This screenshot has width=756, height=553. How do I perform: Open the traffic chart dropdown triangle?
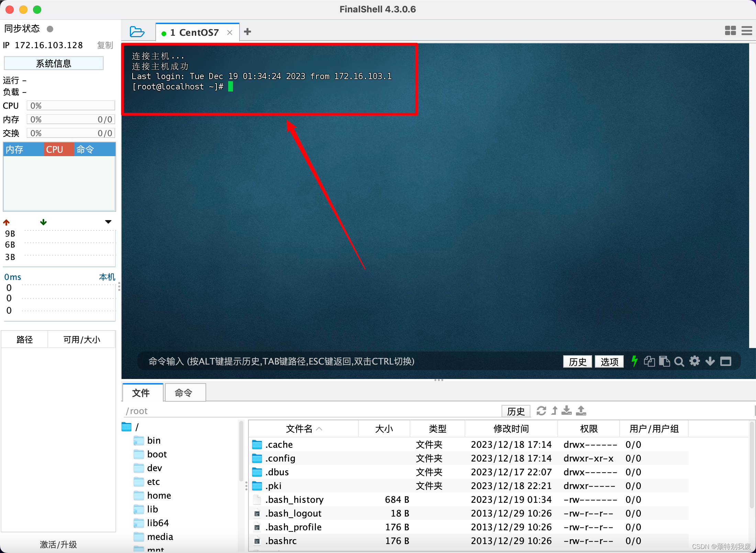tap(108, 222)
